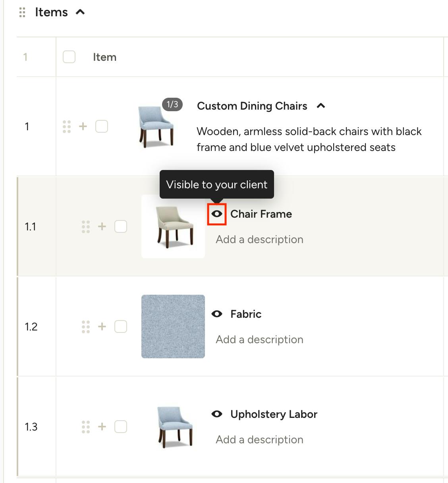Toggle Upholstery Labor visibility eye icon
Image resolution: width=448 pixels, height=483 pixels.
point(217,414)
